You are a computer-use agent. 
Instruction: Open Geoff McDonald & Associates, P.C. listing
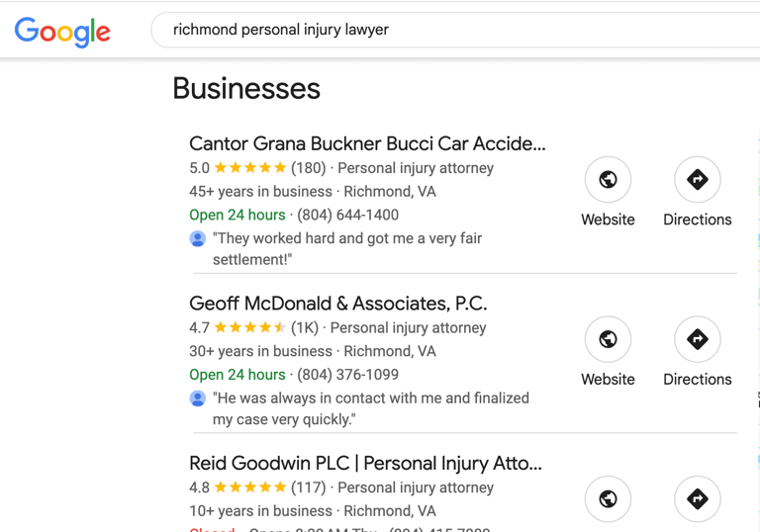tap(337, 304)
